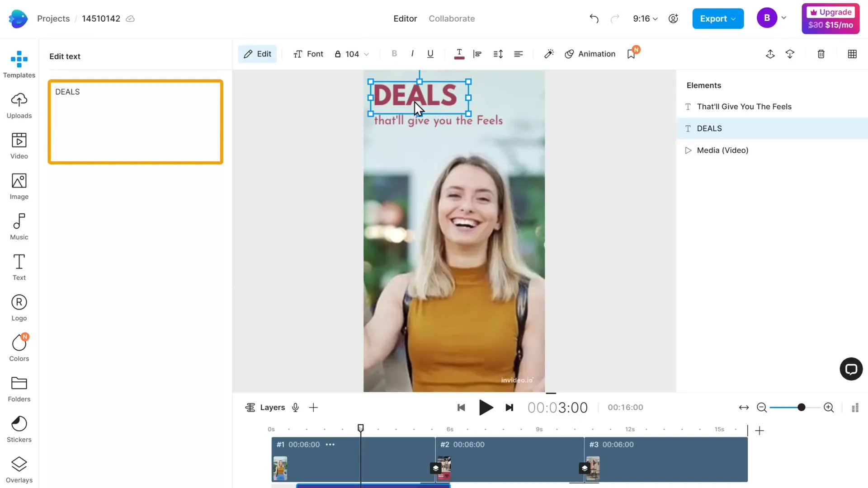This screenshot has width=868, height=488.
Task: Enable text alignment center option
Action: click(x=519, y=54)
